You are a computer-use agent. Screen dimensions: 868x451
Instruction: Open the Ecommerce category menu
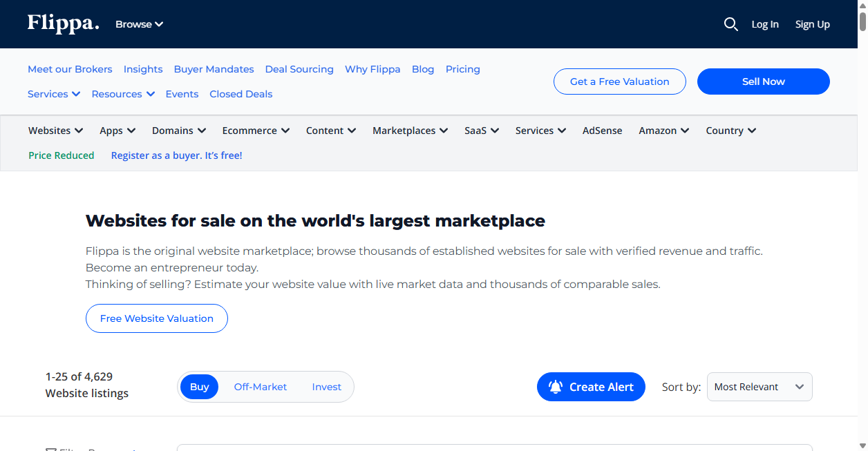256,131
